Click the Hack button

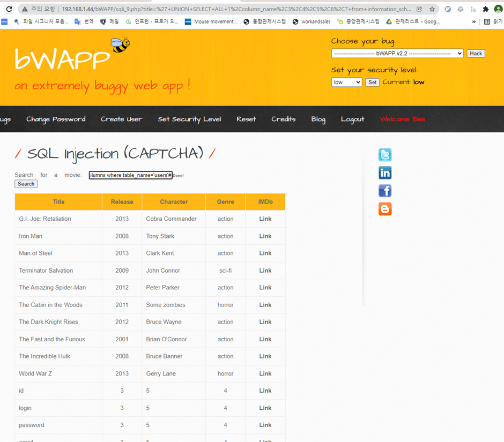(476, 54)
